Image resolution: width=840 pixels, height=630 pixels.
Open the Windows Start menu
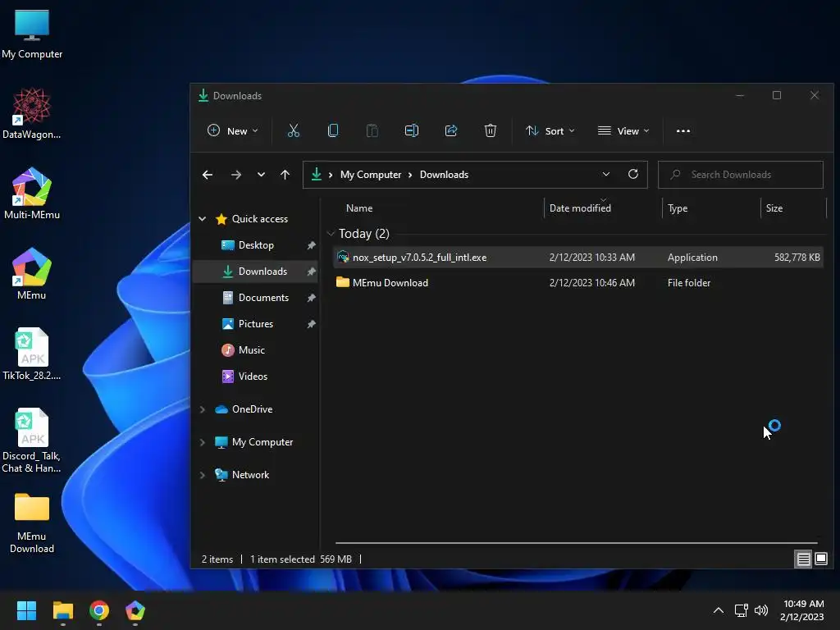click(26, 610)
